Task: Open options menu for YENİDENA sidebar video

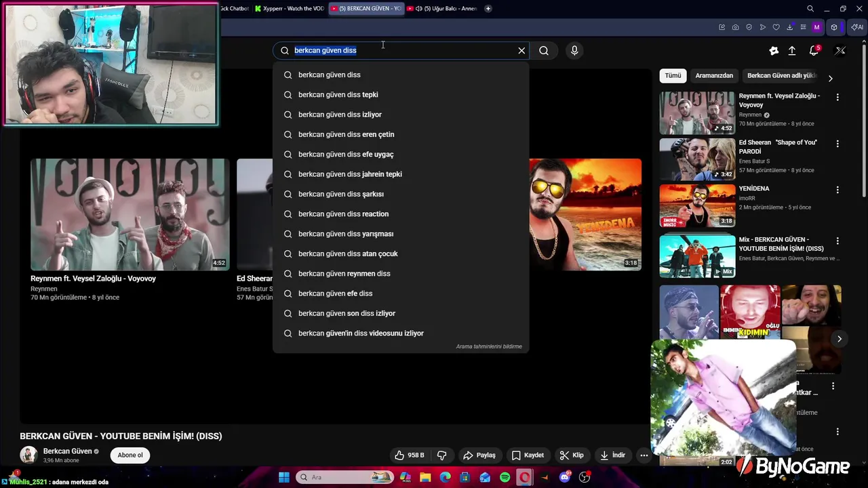Action: pyautogui.click(x=837, y=190)
